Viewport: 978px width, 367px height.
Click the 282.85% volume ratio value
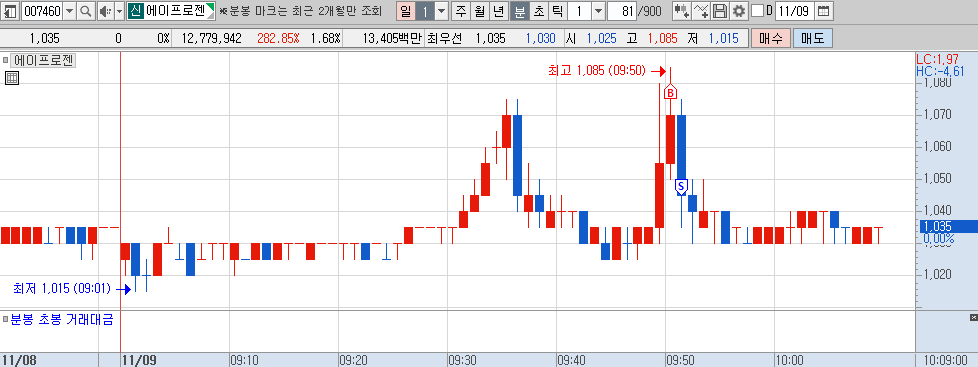tap(278, 38)
